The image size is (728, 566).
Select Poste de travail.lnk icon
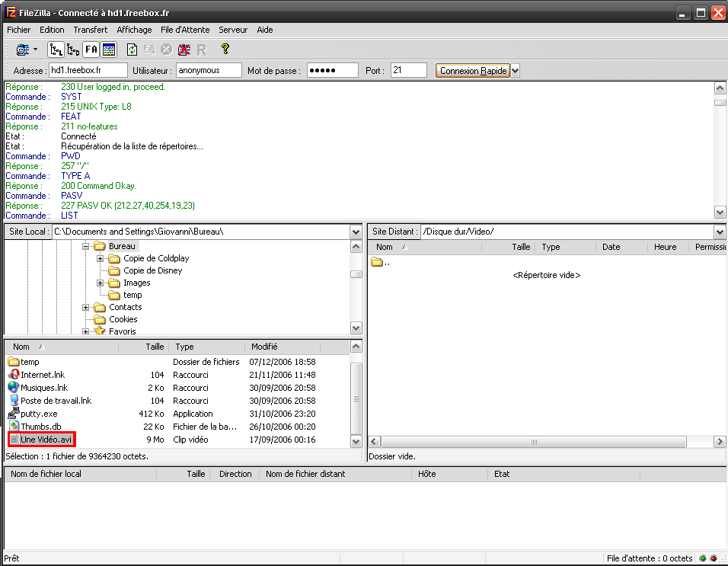pyautogui.click(x=14, y=401)
